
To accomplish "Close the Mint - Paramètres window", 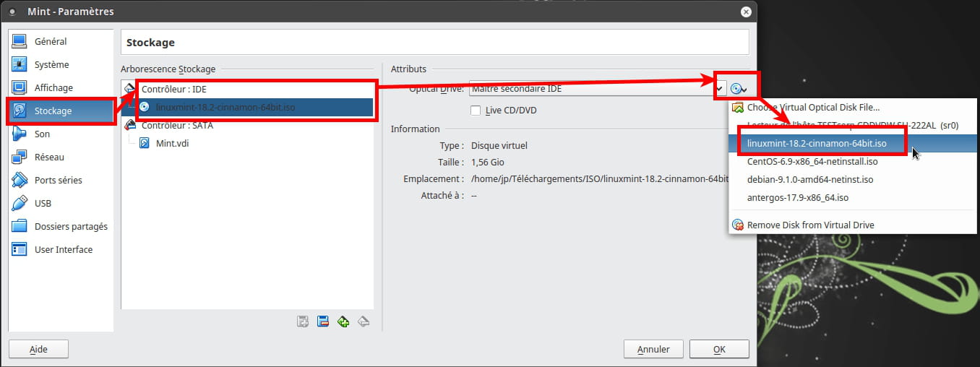I will pos(745,12).
